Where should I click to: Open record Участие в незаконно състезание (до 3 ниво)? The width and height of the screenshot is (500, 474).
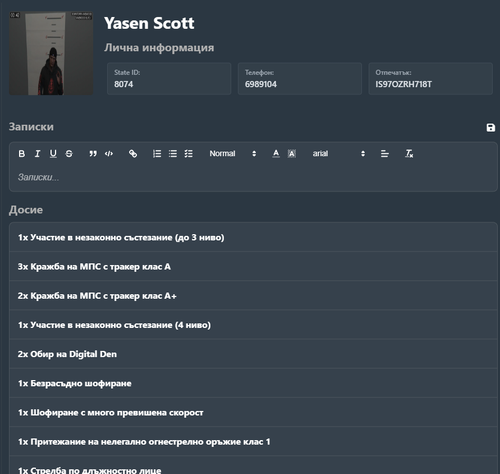pyautogui.click(x=253, y=237)
